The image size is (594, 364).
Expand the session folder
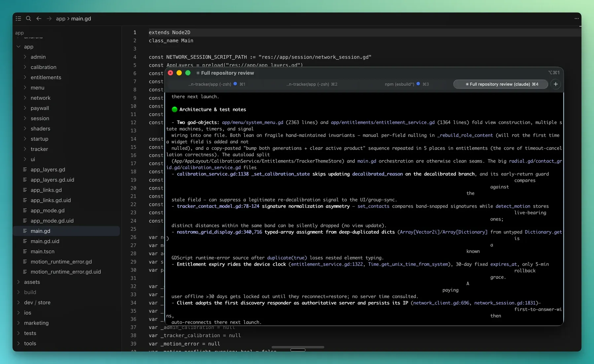tap(25, 118)
